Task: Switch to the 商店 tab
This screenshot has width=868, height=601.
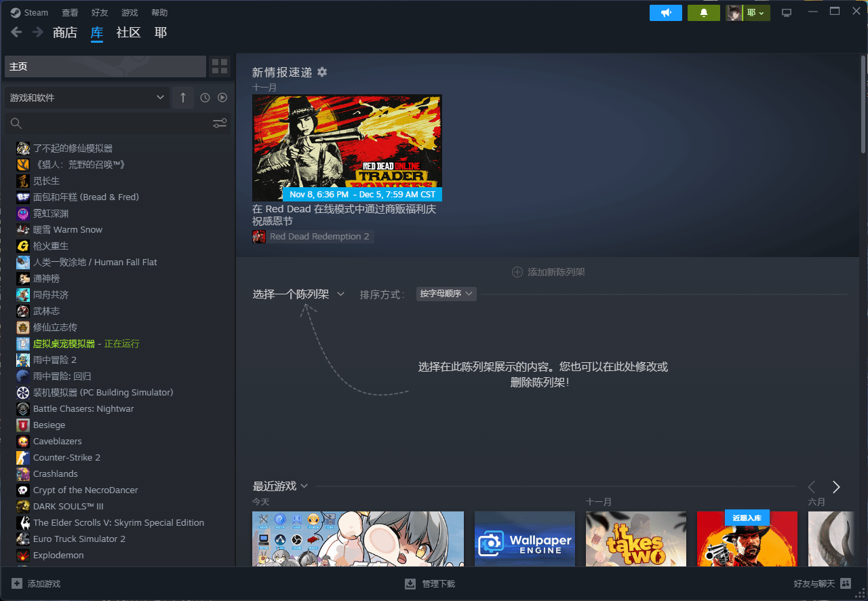Action: [x=65, y=33]
